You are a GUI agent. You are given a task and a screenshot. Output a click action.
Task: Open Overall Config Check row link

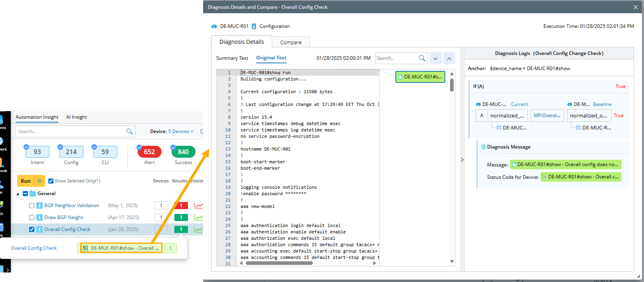(x=67, y=229)
